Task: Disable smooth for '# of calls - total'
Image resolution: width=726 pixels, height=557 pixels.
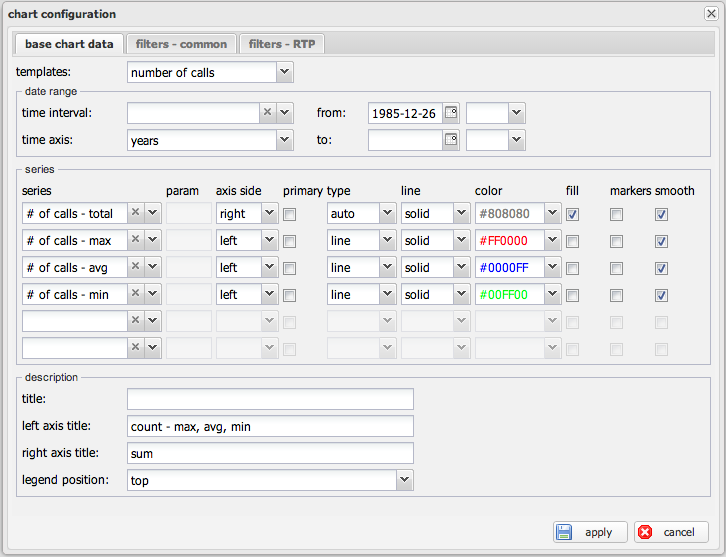Action: [661, 214]
